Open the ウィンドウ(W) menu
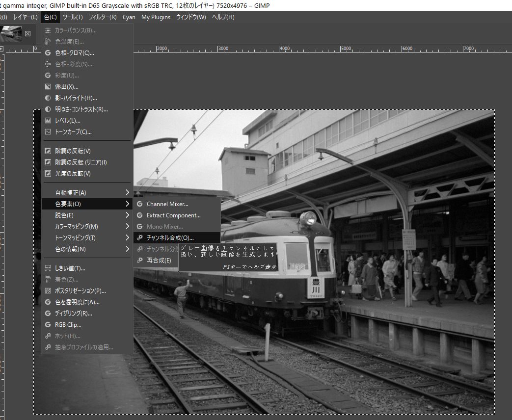 (x=191, y=17)
